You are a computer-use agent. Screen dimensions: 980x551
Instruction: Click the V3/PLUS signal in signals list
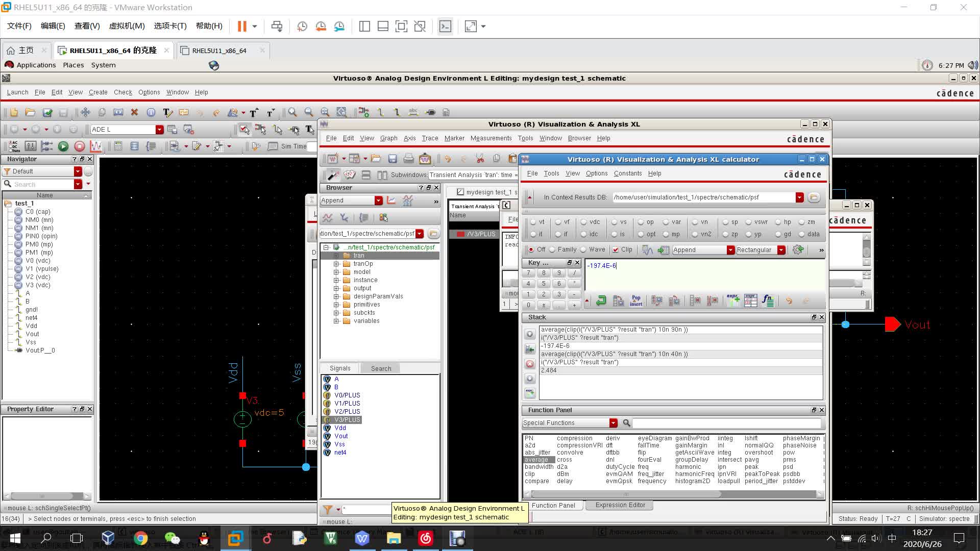347,420
